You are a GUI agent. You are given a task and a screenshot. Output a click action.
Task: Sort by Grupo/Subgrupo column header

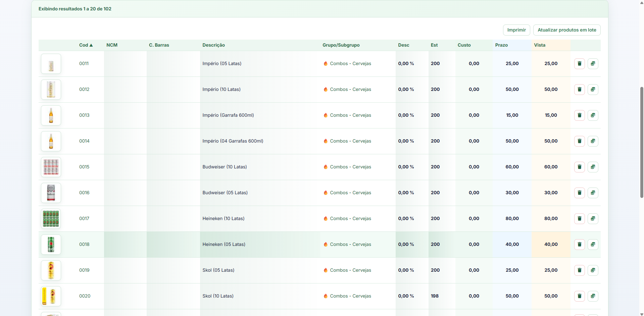click(341, 45)
